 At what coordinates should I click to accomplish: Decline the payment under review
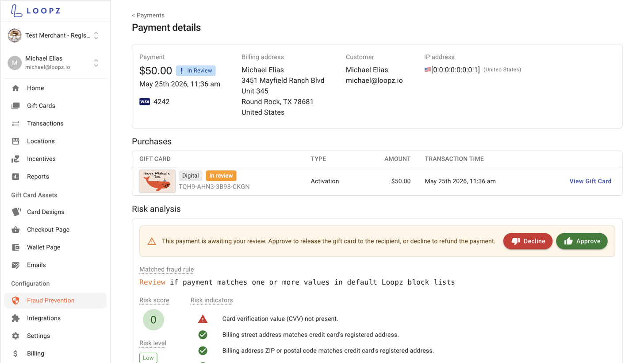(528, 241)
